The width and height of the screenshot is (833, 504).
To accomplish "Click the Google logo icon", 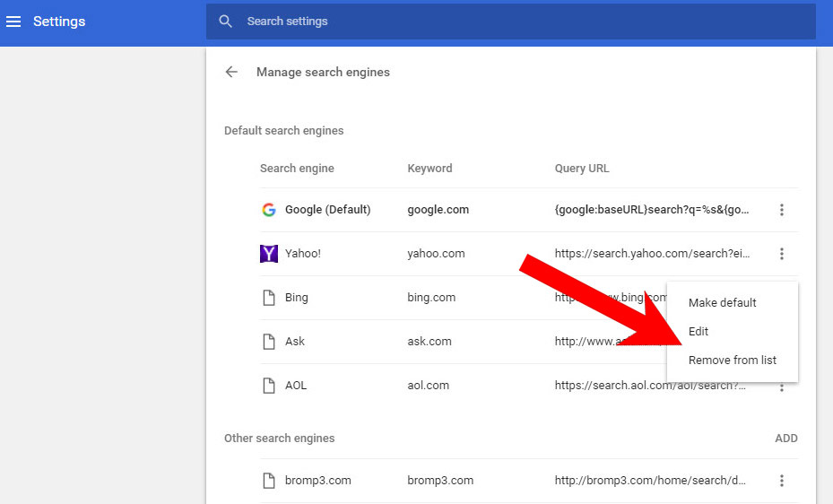I will 269,209.
